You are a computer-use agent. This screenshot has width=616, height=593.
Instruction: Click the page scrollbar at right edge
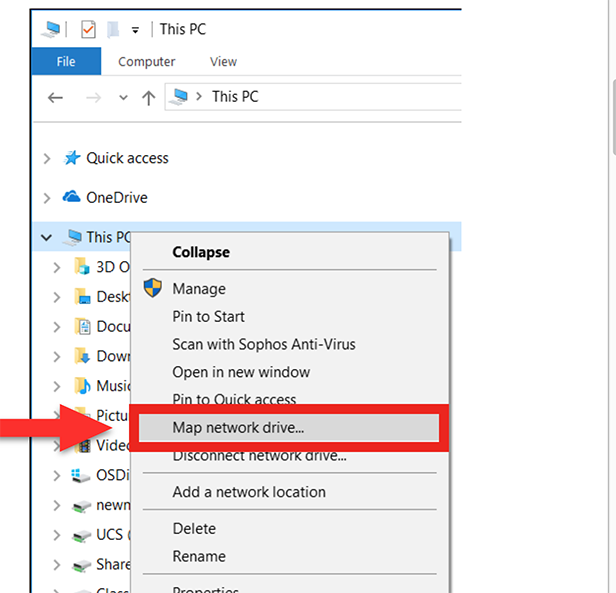614,117
